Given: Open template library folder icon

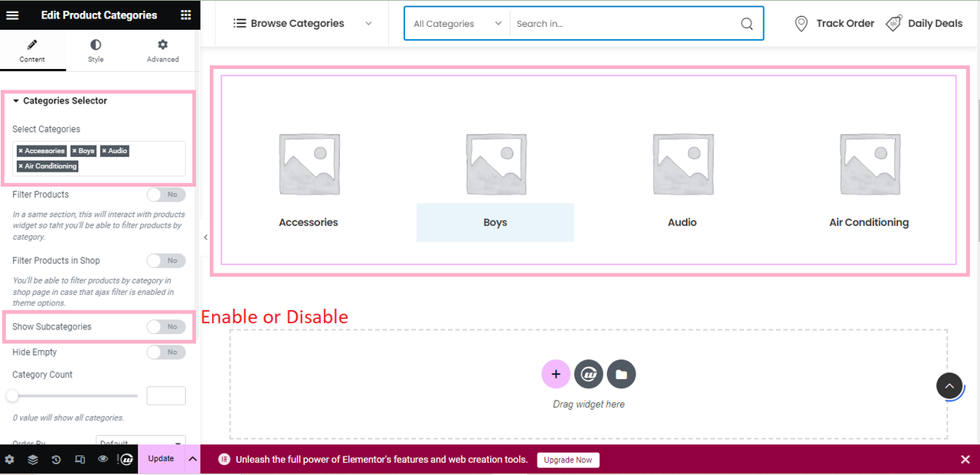Looking at the screenshot, I should pos(621,374).
